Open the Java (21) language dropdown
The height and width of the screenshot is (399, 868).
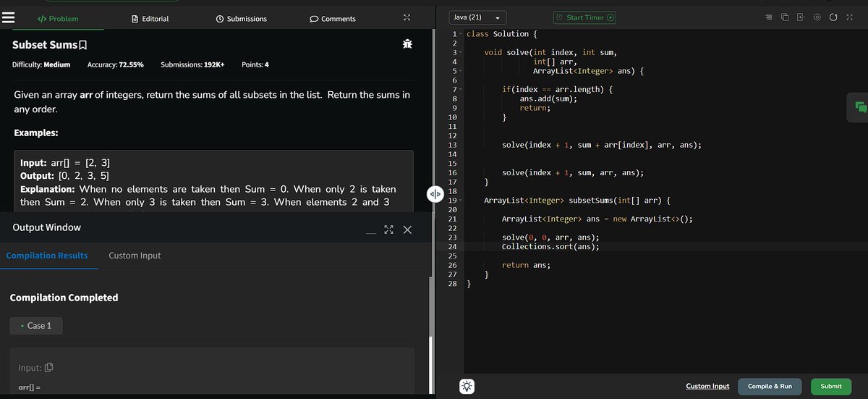(477, 17)
